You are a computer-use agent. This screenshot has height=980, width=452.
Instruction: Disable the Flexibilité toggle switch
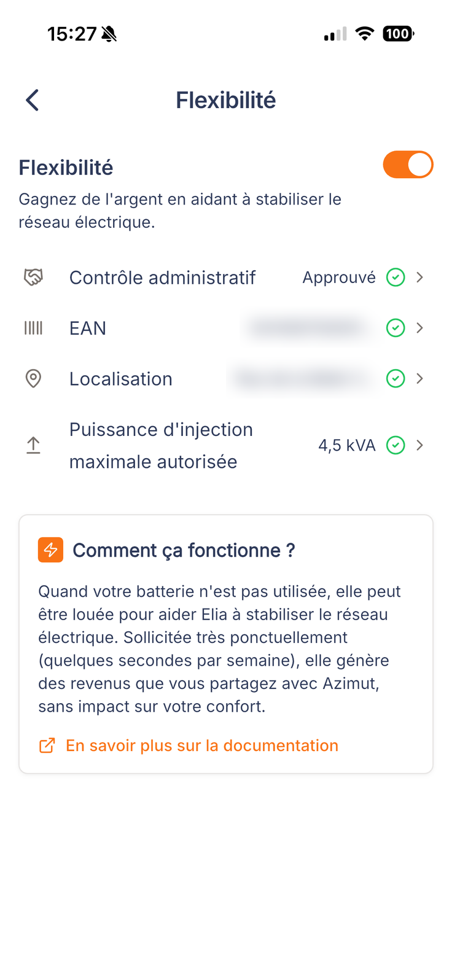tap(408, 165)
